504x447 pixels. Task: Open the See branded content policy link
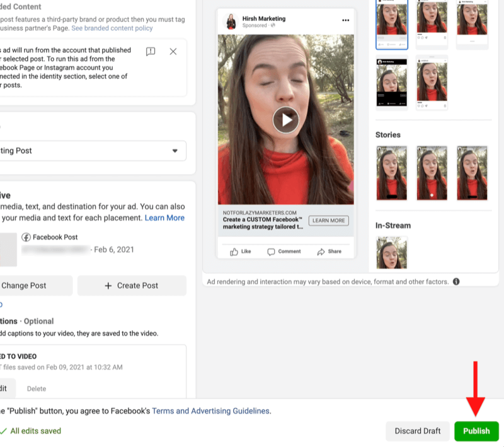tap(112, 28)
